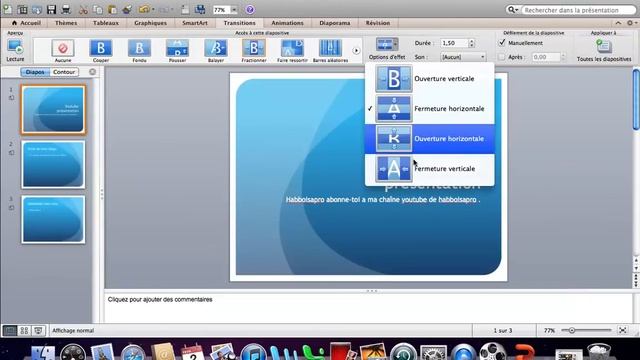Open the zoom percentage dropdown in toolbar
Image resolution: width=640 pixels, height=360 pixels.
[x=234, y=9]
